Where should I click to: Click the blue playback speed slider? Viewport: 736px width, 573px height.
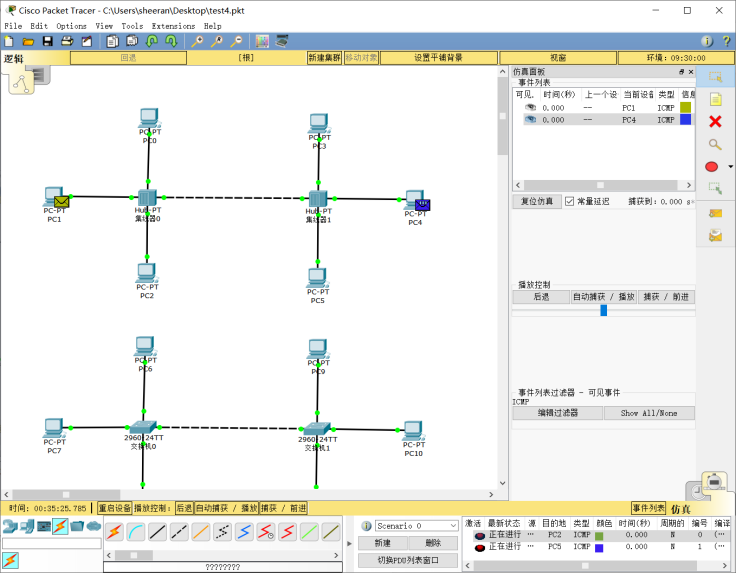click(x=604, y=310)
